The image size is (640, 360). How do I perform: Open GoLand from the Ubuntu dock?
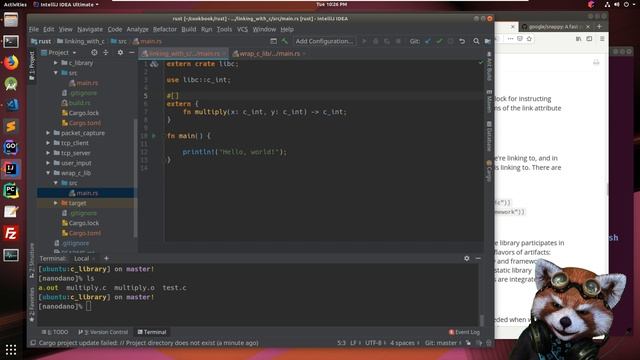(x=11, y=148)
